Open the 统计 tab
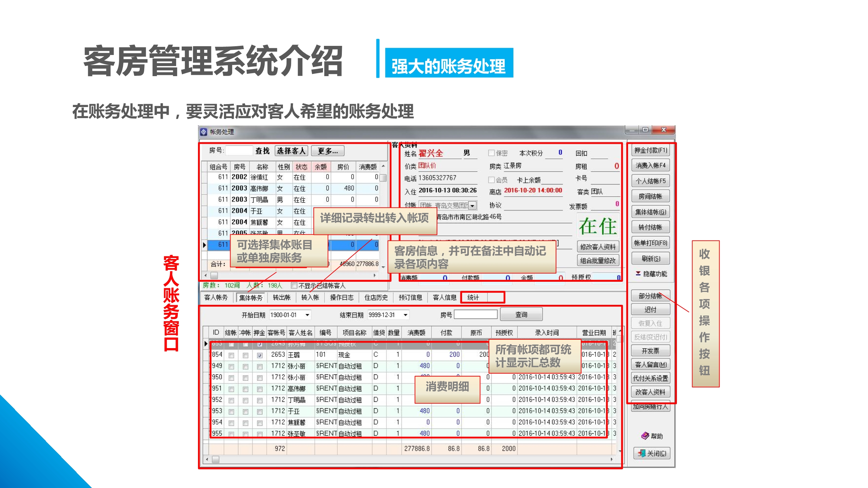 (473, 297)
